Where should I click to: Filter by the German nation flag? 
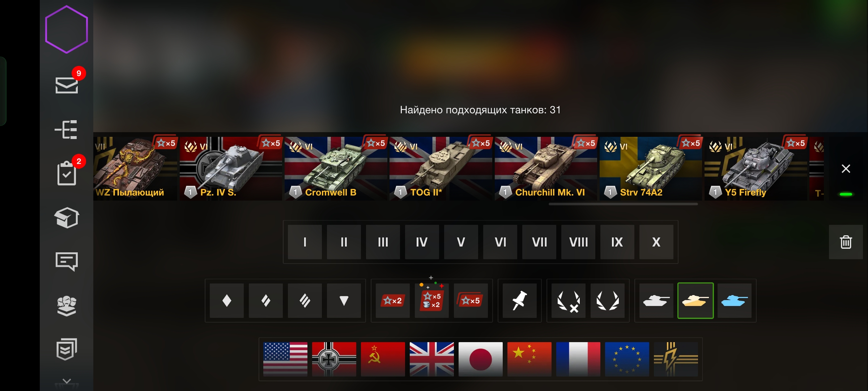(x=334, y=359)
